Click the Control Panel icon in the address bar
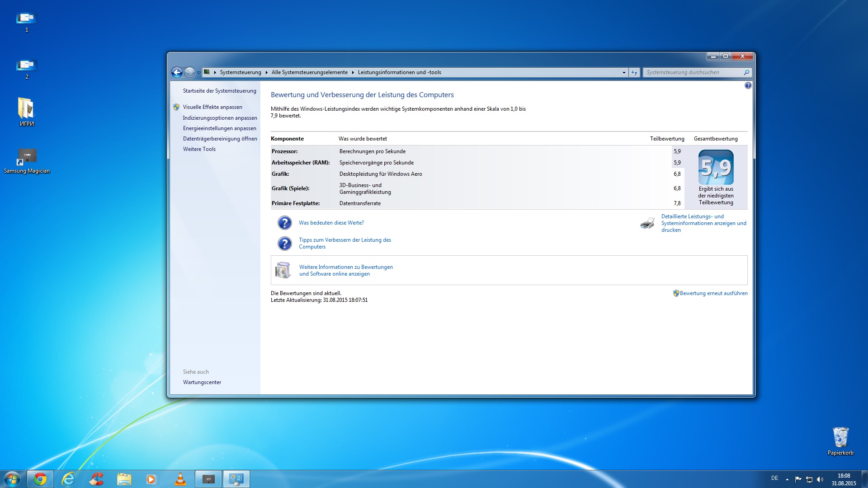 207,72
